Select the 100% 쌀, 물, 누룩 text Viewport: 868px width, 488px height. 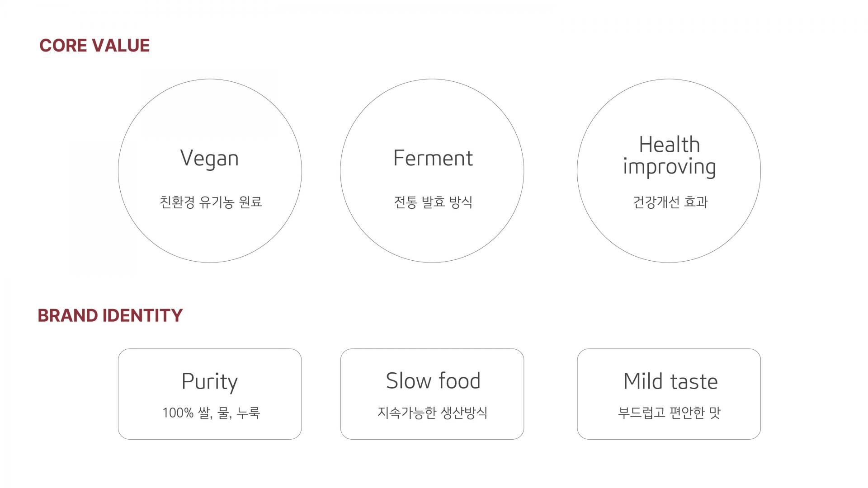[211, 413]
